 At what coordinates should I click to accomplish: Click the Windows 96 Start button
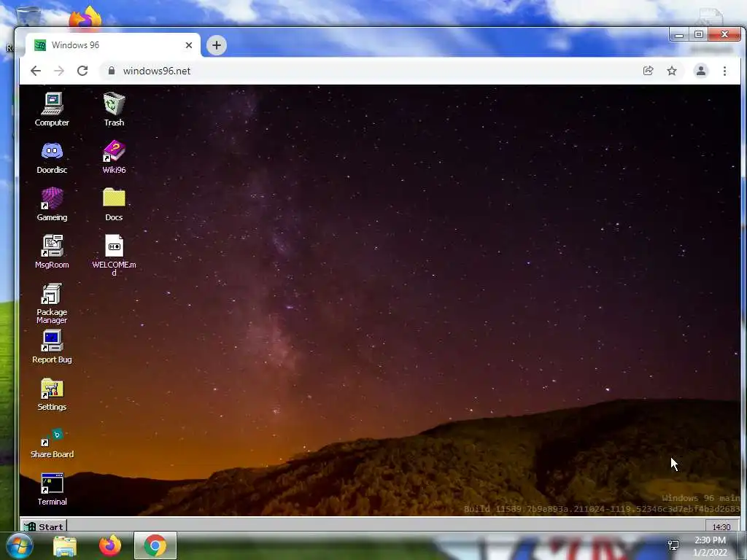point(44,526)
